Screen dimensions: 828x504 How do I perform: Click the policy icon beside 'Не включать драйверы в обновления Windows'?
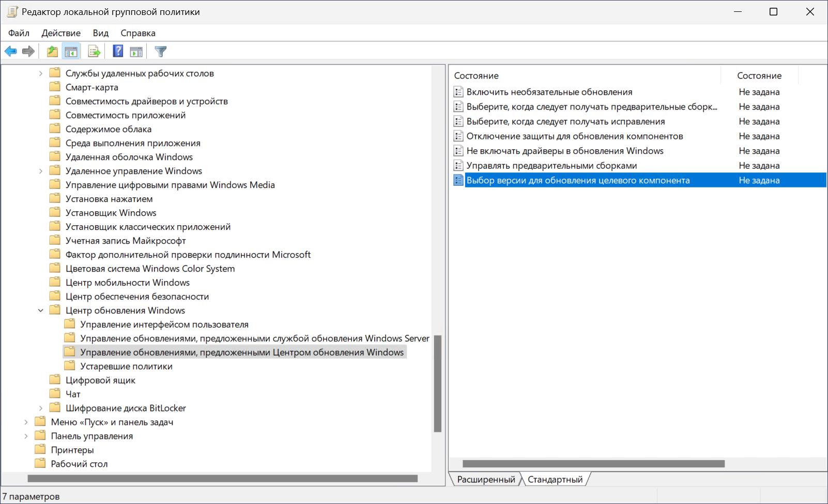pos(458,151)
